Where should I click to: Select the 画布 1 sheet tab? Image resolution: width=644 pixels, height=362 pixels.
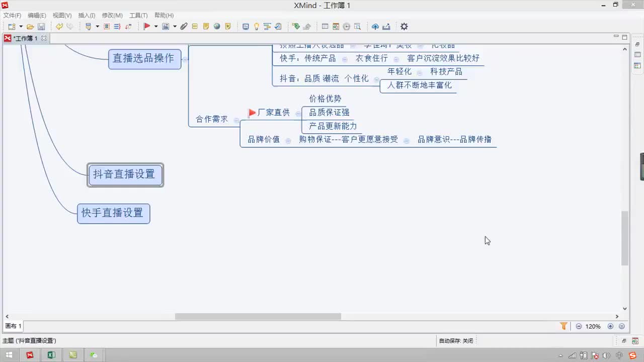click(x=13, y=326)
